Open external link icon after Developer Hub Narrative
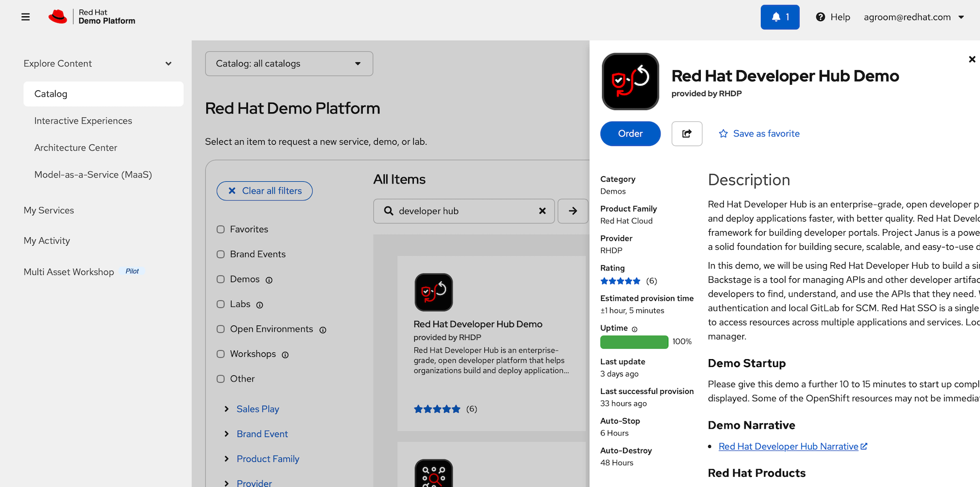This screenshot has width=980, height=487. click(864, 447)
